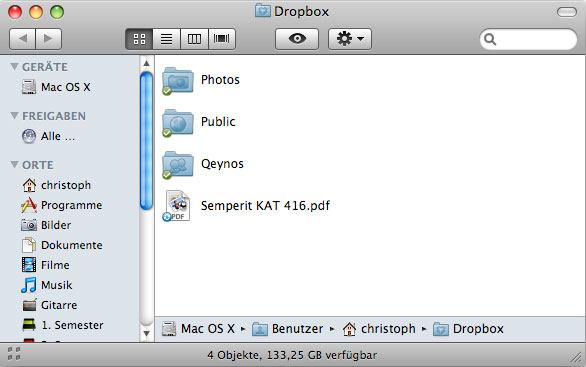Switch to list view
Image resolution: width=586 pixels, height=367 pixels.
[166, 39]
